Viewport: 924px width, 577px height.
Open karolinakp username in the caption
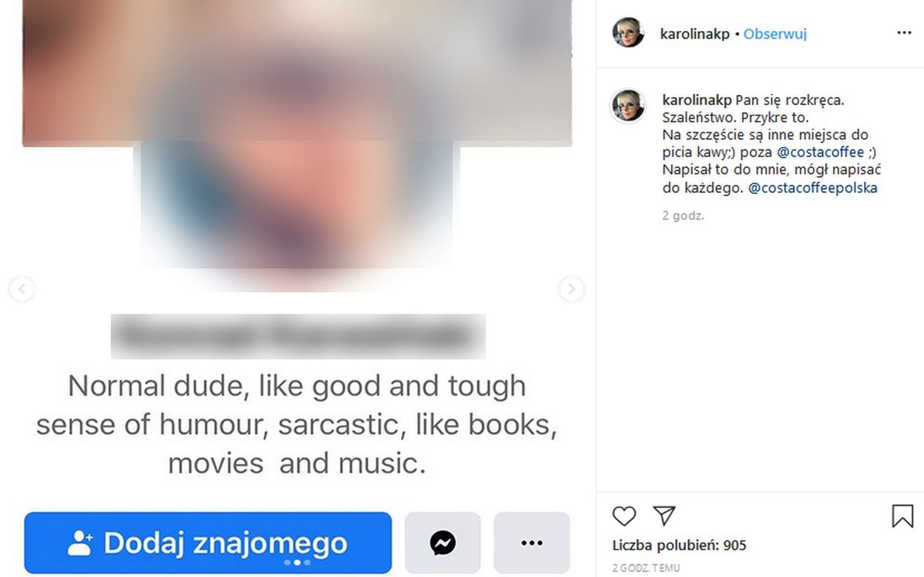[697, 99]
